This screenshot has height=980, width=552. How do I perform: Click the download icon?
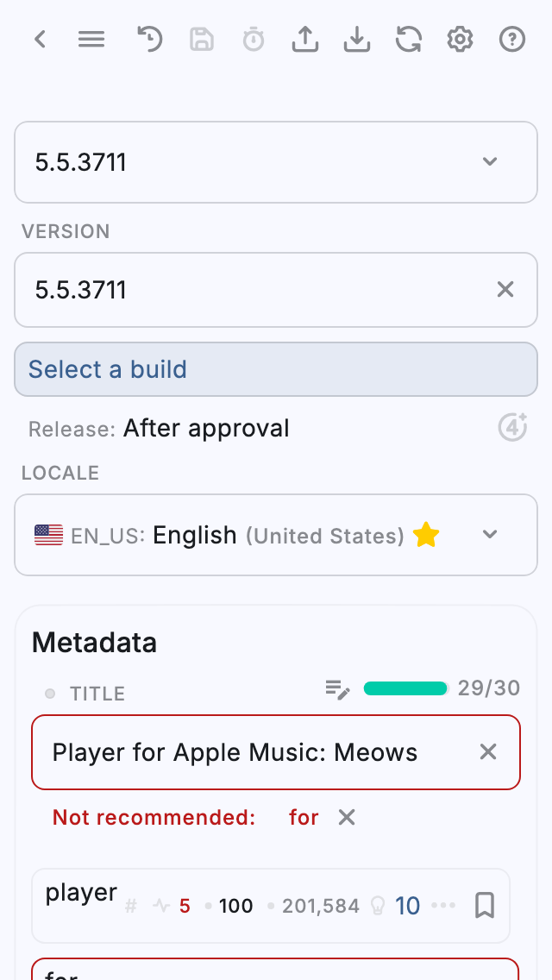356,39
